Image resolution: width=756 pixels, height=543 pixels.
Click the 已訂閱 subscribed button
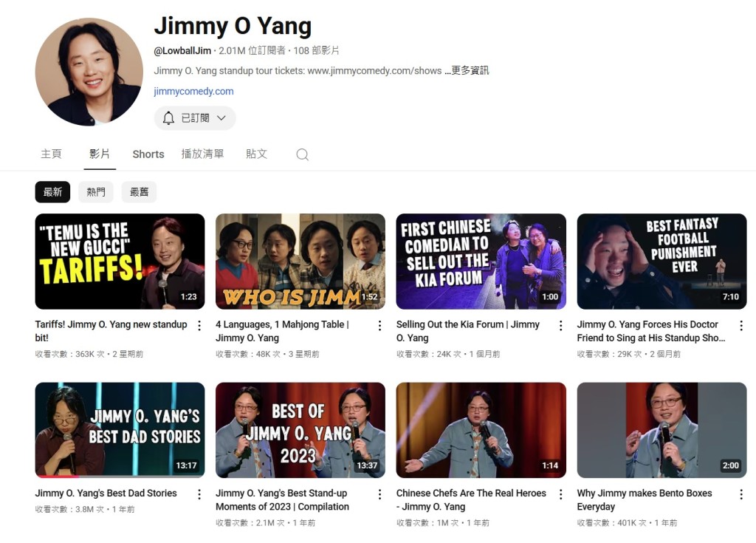(x=195, y=118)
